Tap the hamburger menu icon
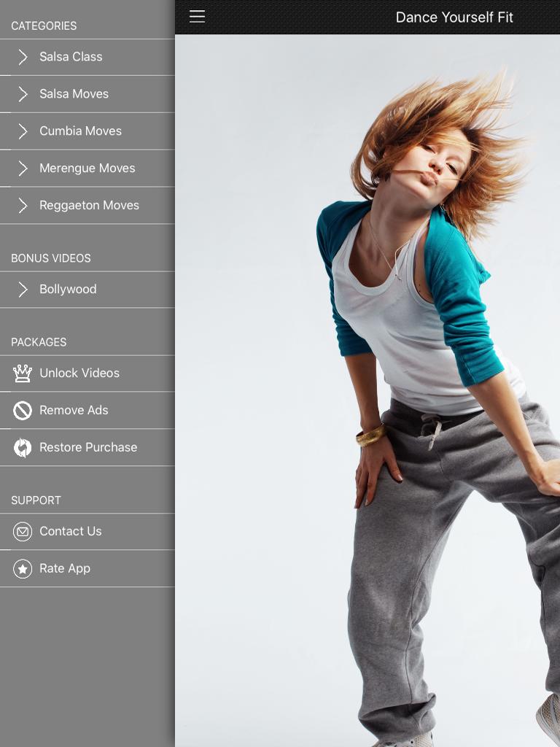This screenshot has width=560, height=747. pyautogui.click(x=197, y=17)
